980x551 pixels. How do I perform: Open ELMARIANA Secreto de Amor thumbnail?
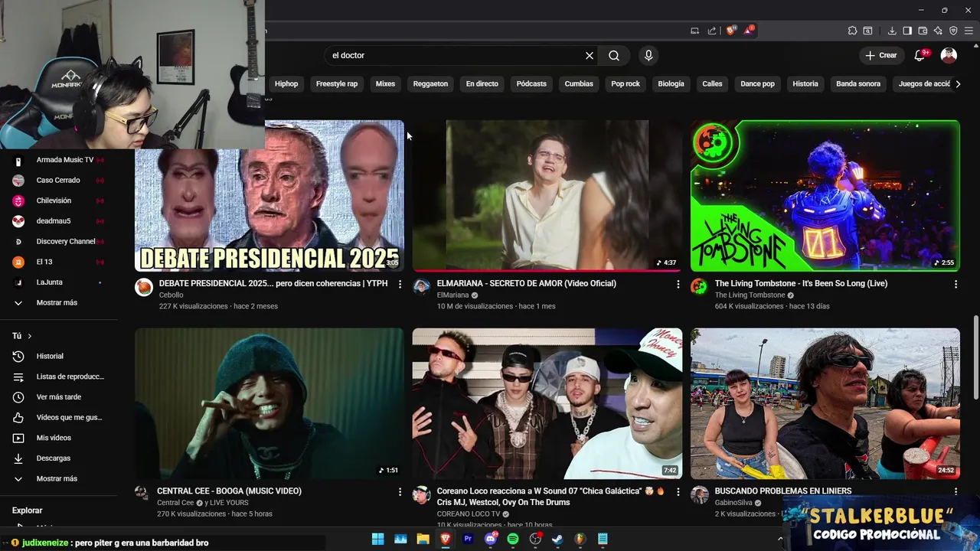pos(547,196)
